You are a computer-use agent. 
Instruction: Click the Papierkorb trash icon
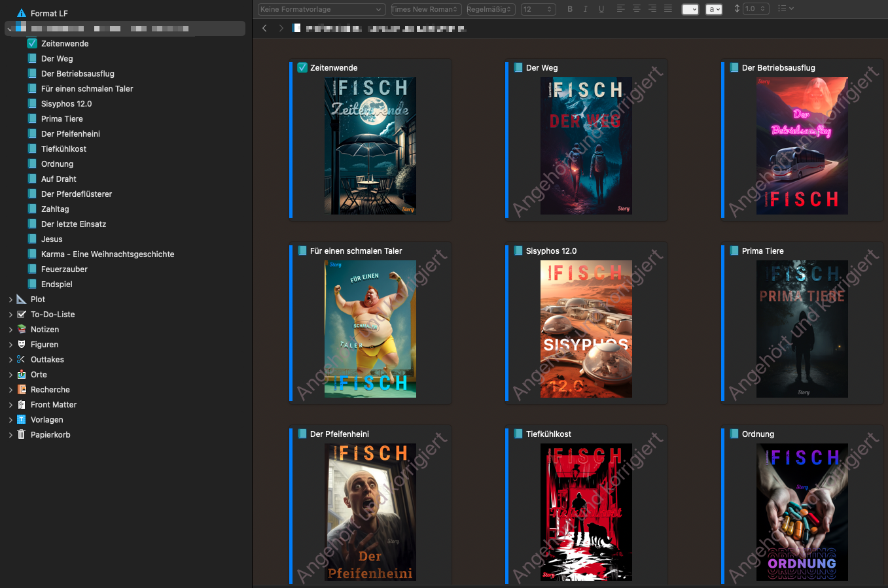click(x=21, y=435)
